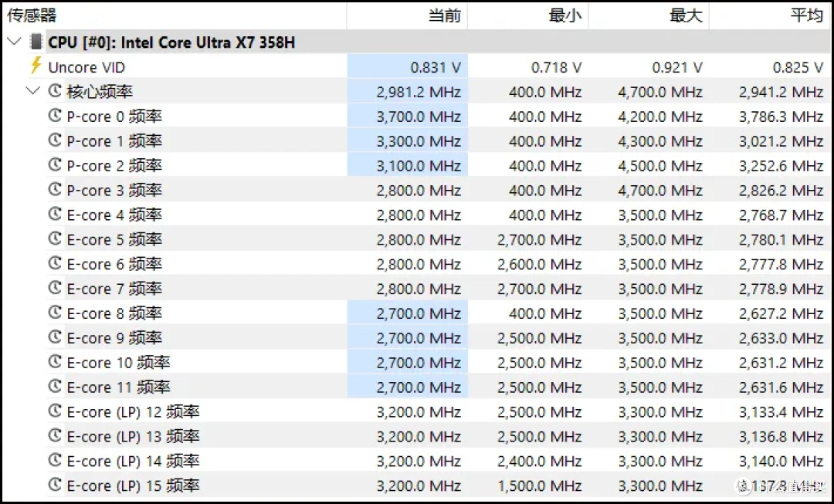The image size is (834, 504).
Task: Click the clock icon of P-core 1 频率
Action: coord(55,140)
